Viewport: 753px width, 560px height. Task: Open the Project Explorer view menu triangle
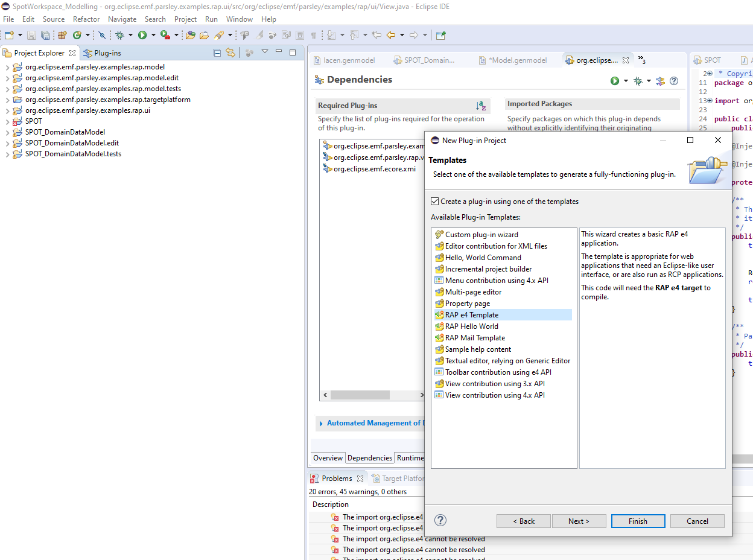[x=265, y=53]
